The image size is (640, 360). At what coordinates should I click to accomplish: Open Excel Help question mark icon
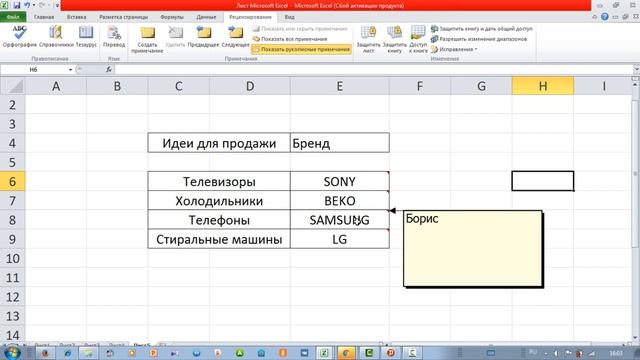pyautogui.click(x=605, y=17)
